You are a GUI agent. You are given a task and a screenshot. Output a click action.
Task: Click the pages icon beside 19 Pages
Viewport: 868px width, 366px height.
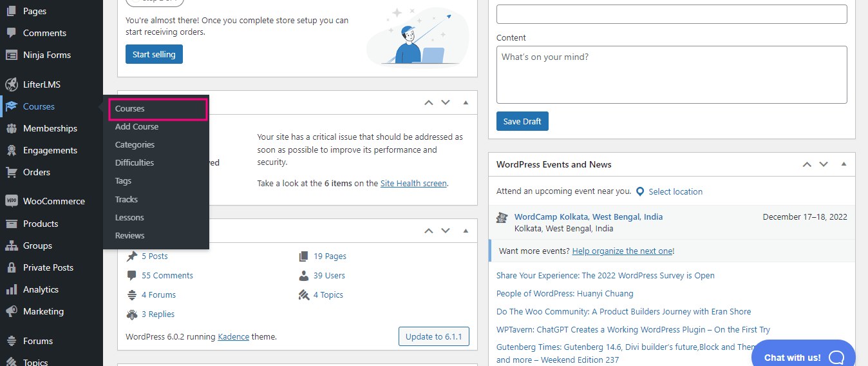[x=304, y=256]
